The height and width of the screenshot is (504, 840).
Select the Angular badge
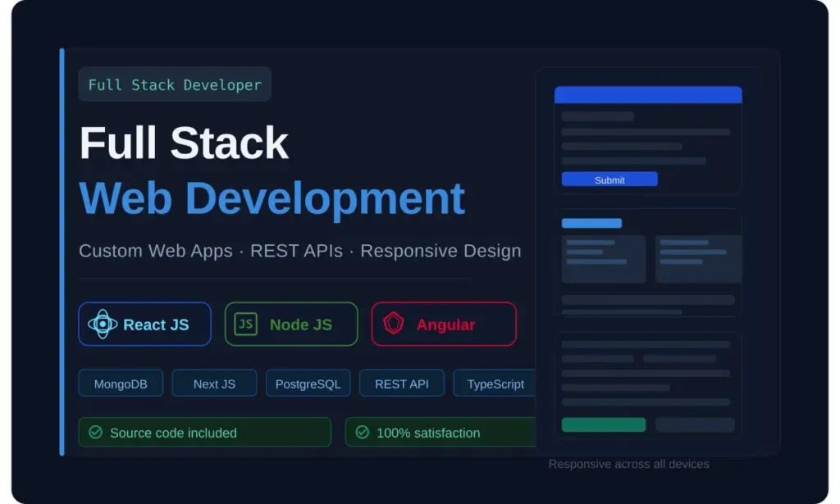(x=444, y=325)
